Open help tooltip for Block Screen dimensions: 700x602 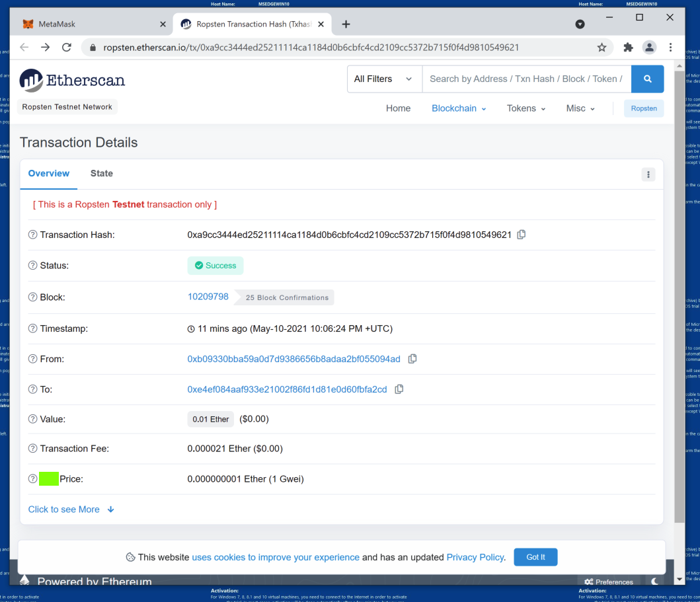click(x=32, y=297)
